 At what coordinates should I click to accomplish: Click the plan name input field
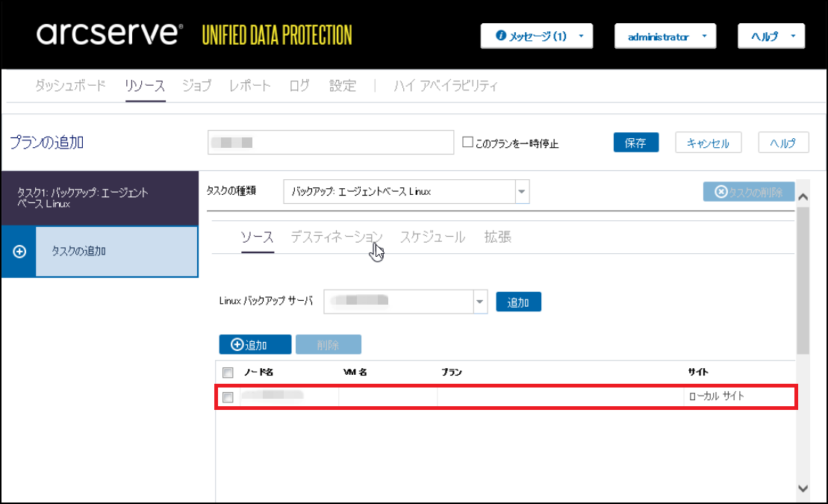(331, 142)
